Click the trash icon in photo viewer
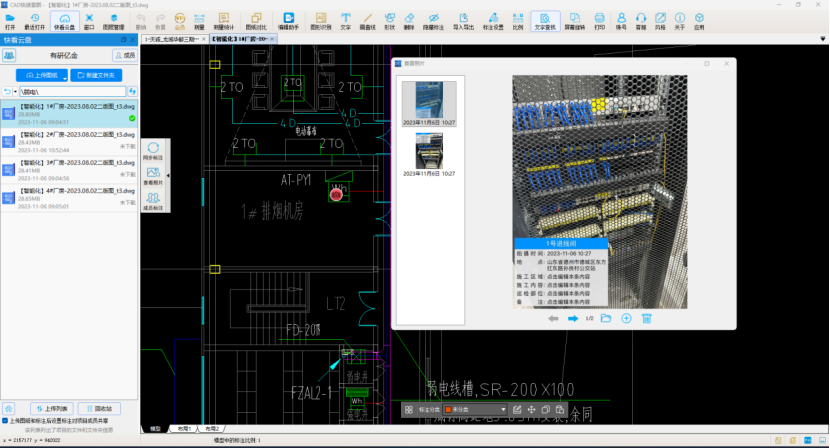 click(x=647, y=318)
